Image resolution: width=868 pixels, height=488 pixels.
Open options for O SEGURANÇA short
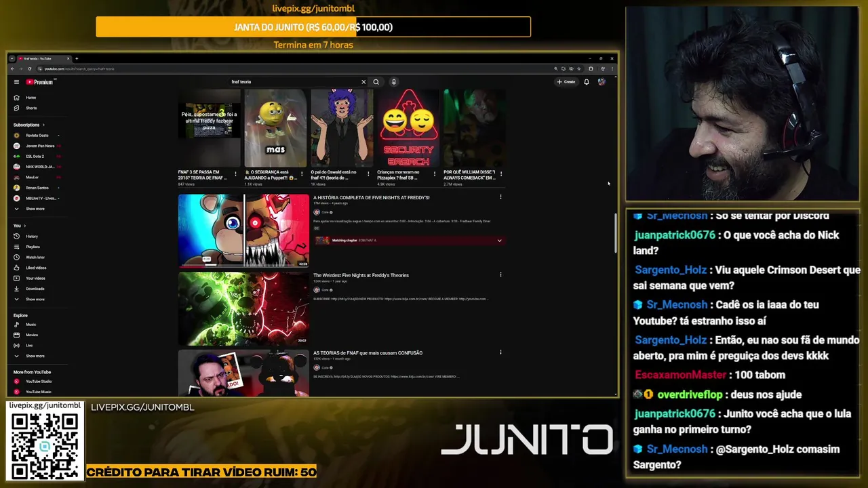coord(302,174)
